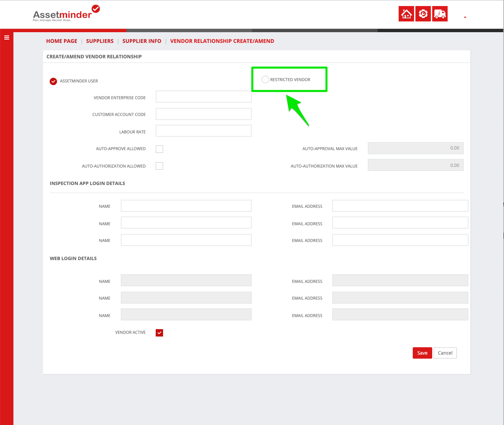Screen dimensions: 504x425
Task: Click the home icon in the header
Action: [406, 14]
